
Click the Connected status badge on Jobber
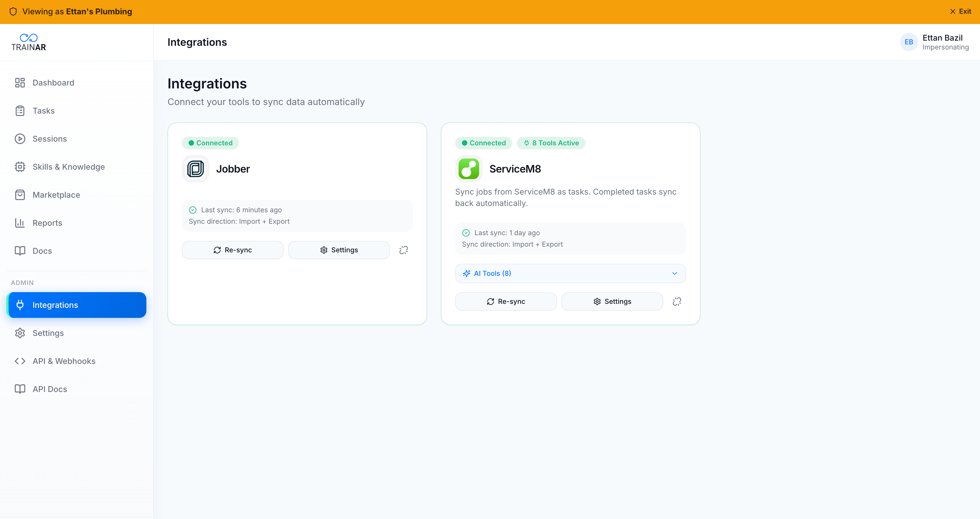point(210,143)
